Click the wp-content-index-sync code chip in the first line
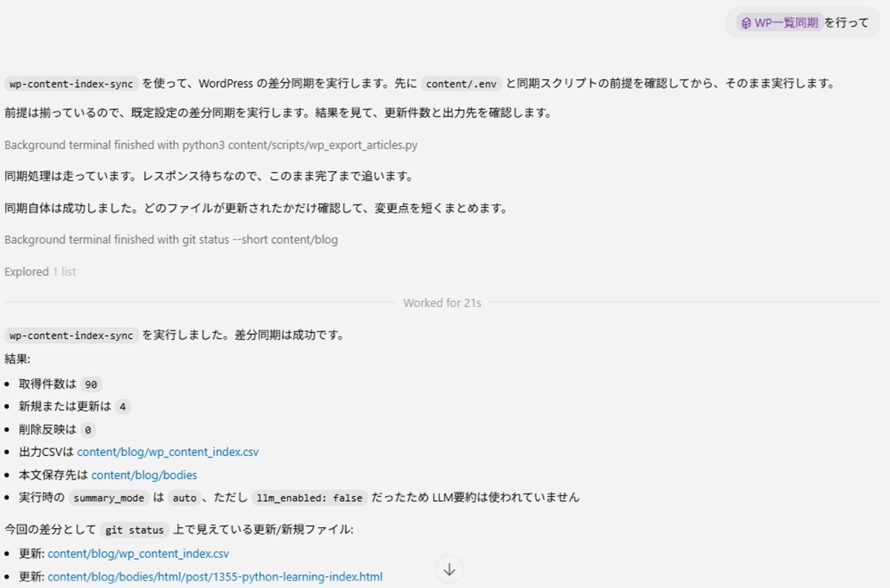This screenshot has width=890, height=588. (x=71, y=84)
